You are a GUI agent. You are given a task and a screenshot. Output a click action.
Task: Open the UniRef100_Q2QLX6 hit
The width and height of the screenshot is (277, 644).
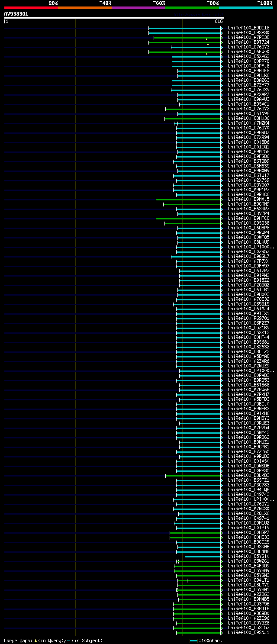(x=248, y=513)
